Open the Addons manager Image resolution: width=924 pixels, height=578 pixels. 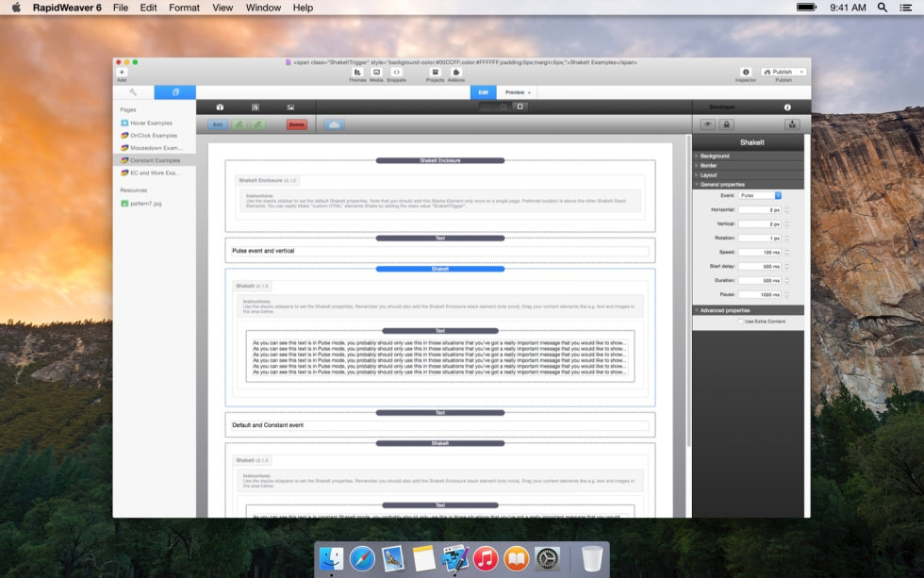click(x=455, y=72)
